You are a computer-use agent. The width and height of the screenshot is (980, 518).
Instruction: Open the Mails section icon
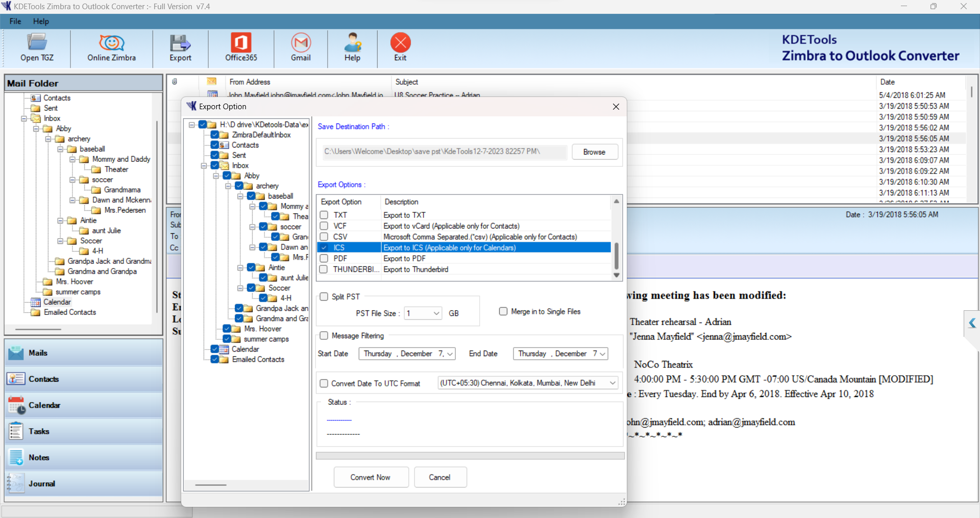click(16, 353)
